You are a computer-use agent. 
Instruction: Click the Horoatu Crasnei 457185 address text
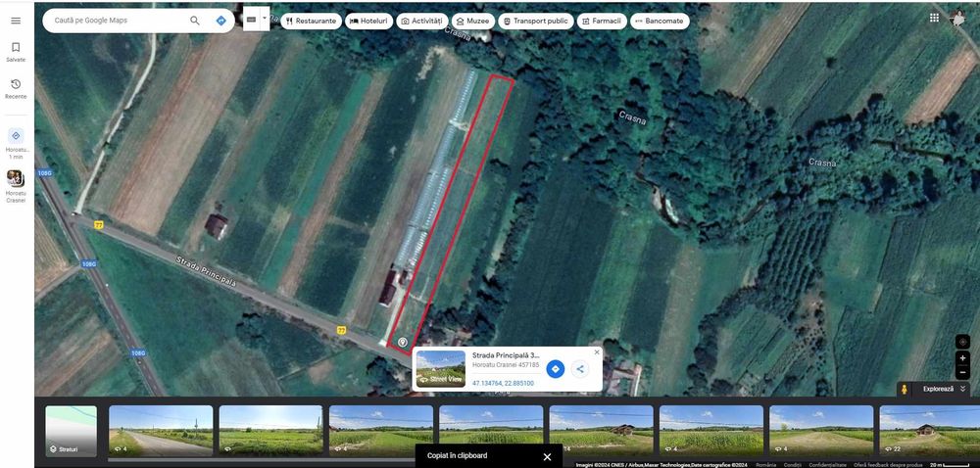506,365
